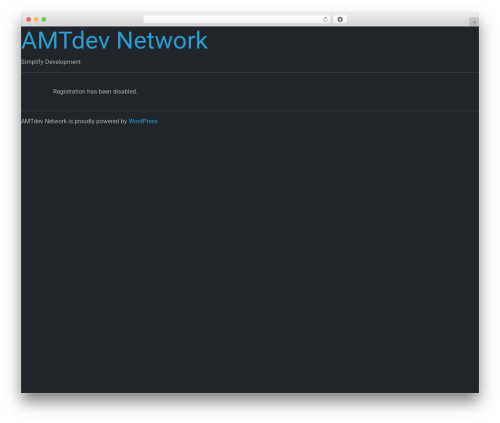
Task: Follow the WordPress link in the footer
Action: click(143, 121)
